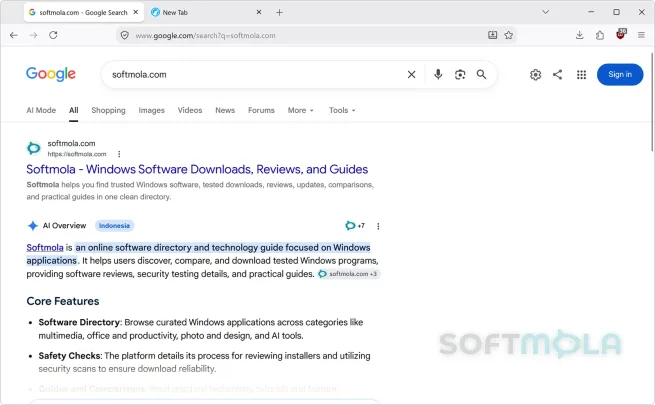Clear the search box with the X icon

pos(411,74)
